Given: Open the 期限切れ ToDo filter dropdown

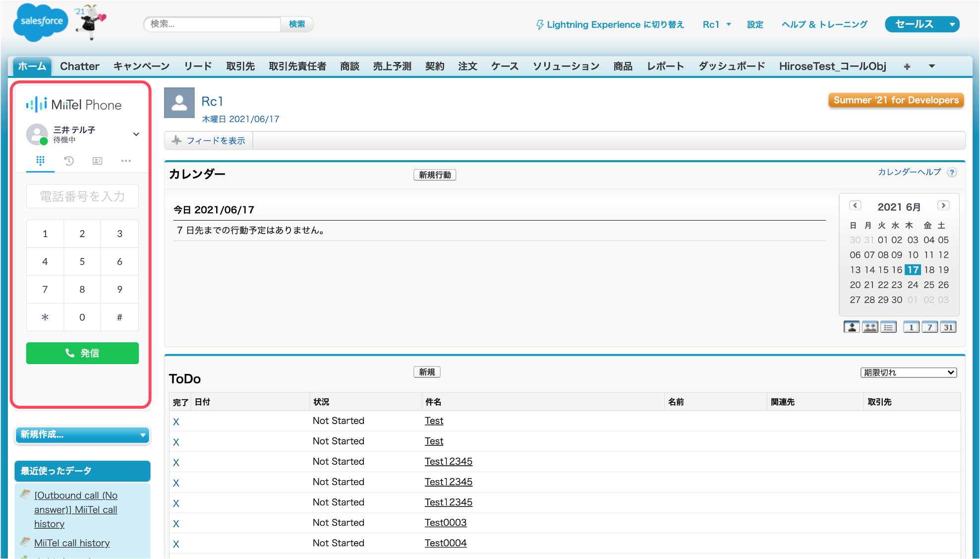Looking at the screenshot, I should coord(908,373).
